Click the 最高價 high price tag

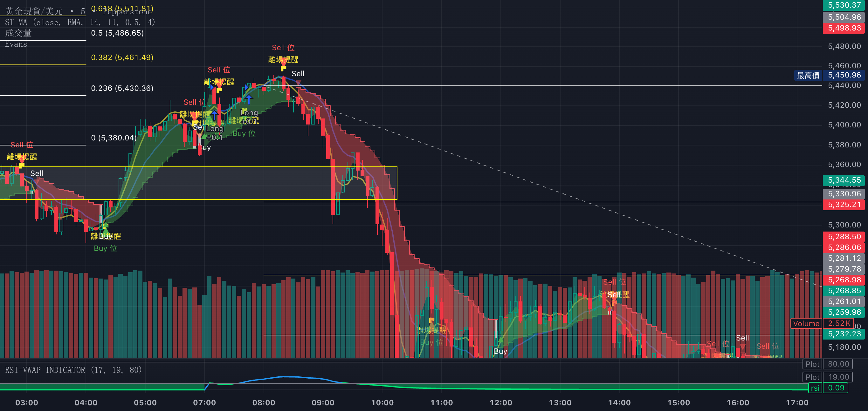click(808, 75)
